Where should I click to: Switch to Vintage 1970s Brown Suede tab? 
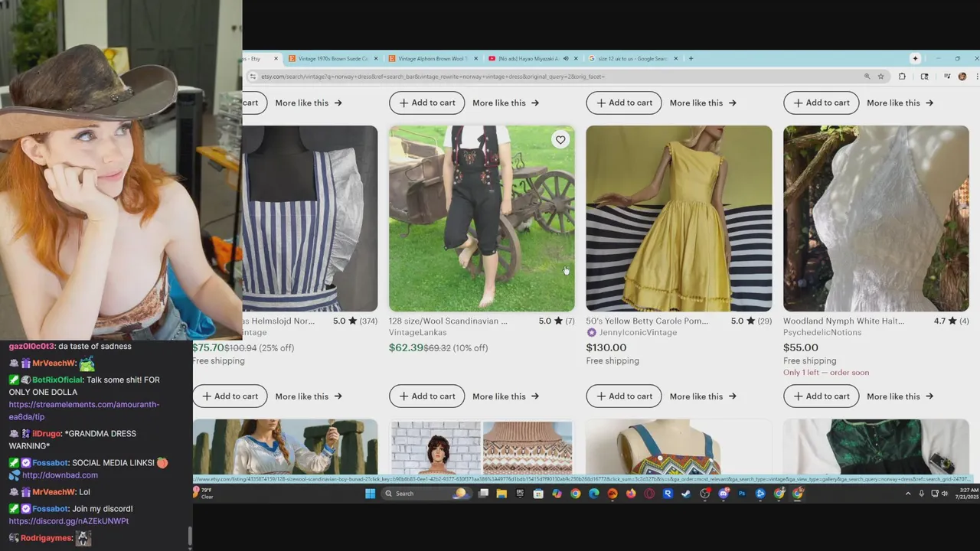click(332, 58)
